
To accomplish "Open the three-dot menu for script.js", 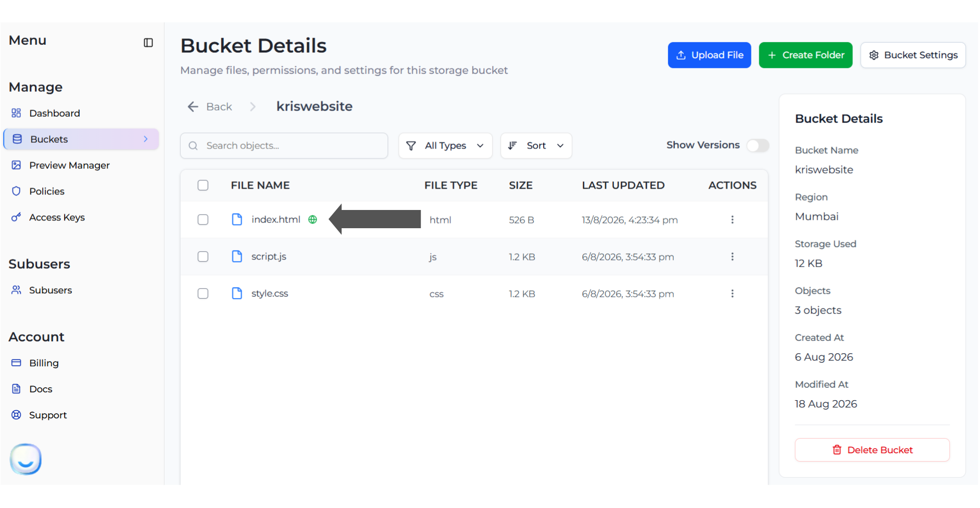I will (732, 256).
